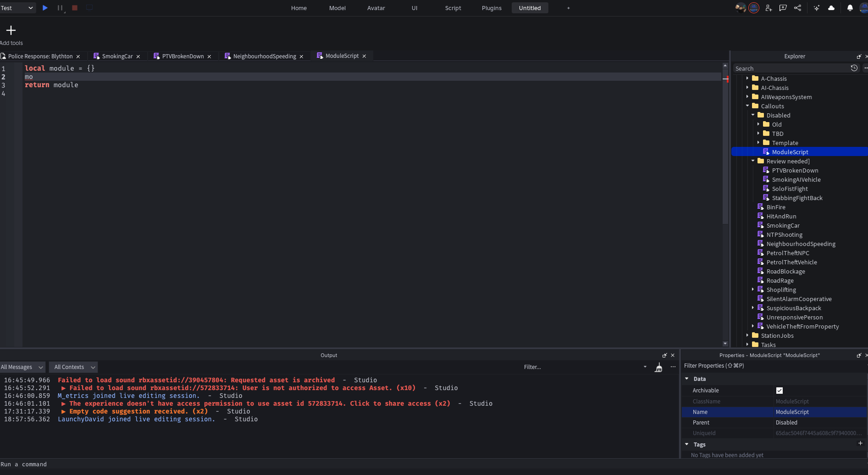This screenshot has height=475, width=868.
Task: Open notifications via the bell icon
Action: pos(850,8)
